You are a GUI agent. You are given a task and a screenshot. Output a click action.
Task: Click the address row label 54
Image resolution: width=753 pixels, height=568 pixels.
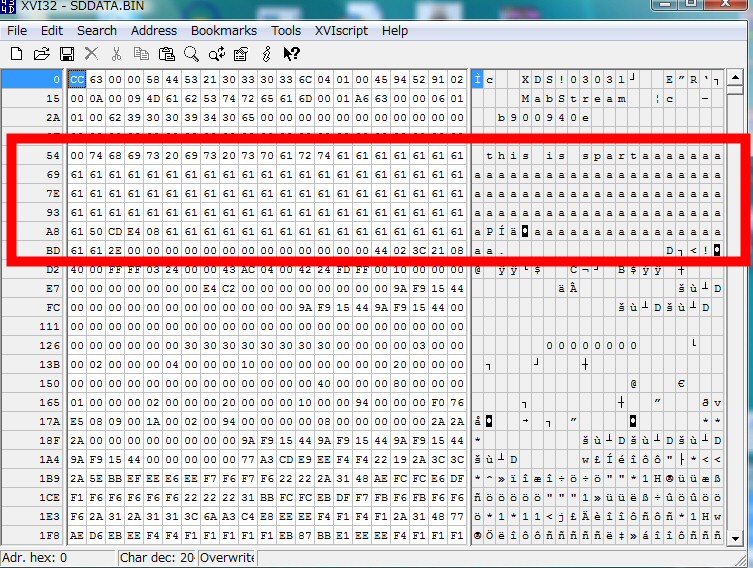tap(52, 155)
